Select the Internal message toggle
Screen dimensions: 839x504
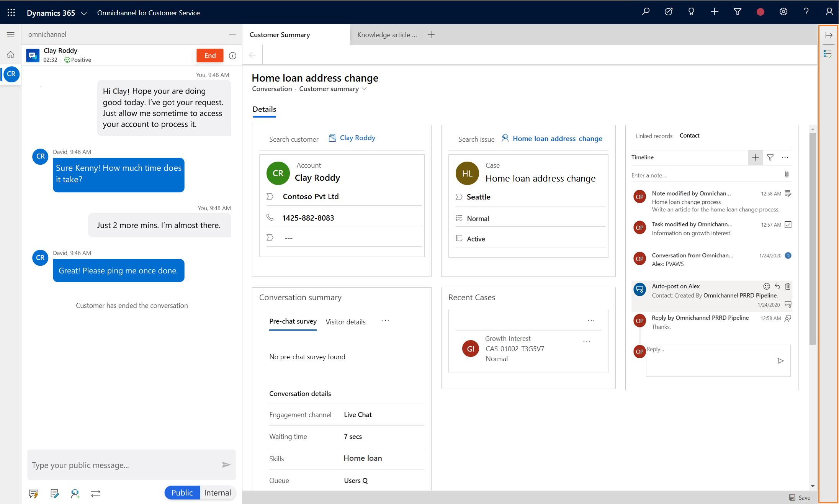point(217,493)
